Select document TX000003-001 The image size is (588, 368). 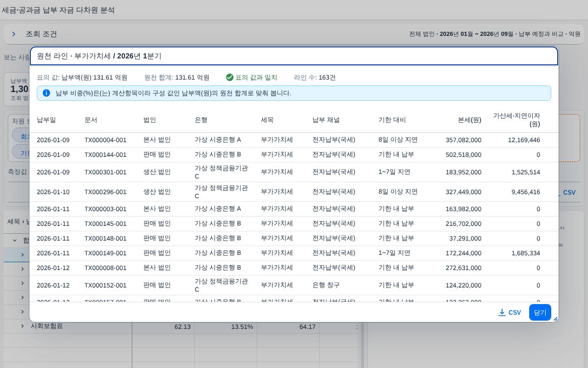105,209
